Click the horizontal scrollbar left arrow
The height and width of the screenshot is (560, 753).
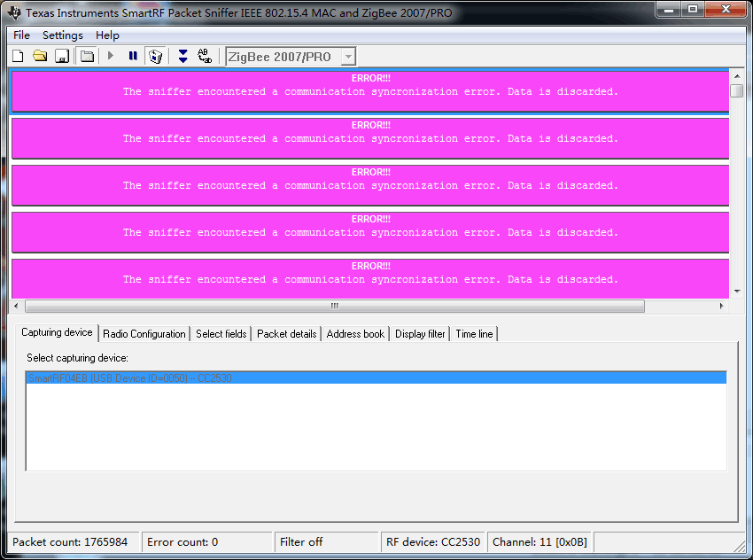pyautogui.click(x=16, y=306)
